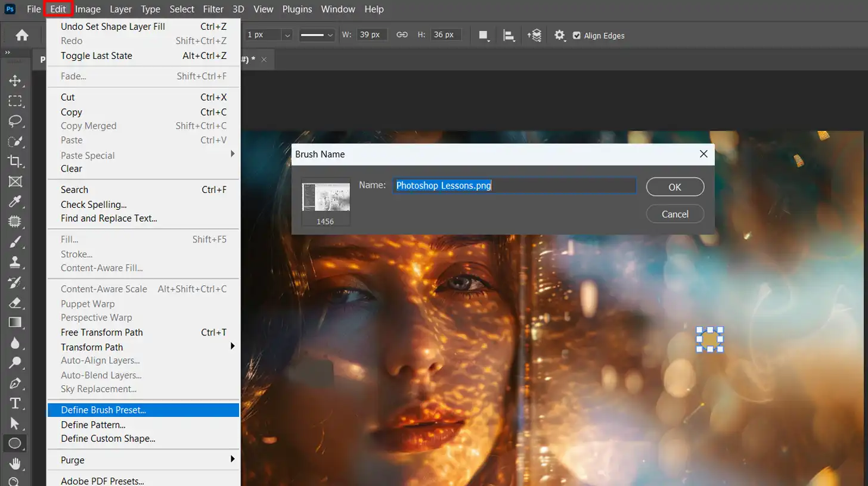Select the Quick Selection tool
This screenshot has width=868, height=486.
(x=15, y=141)
